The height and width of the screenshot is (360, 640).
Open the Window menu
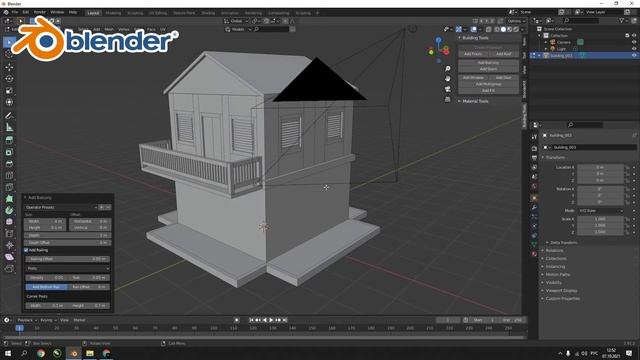[57, 12]
